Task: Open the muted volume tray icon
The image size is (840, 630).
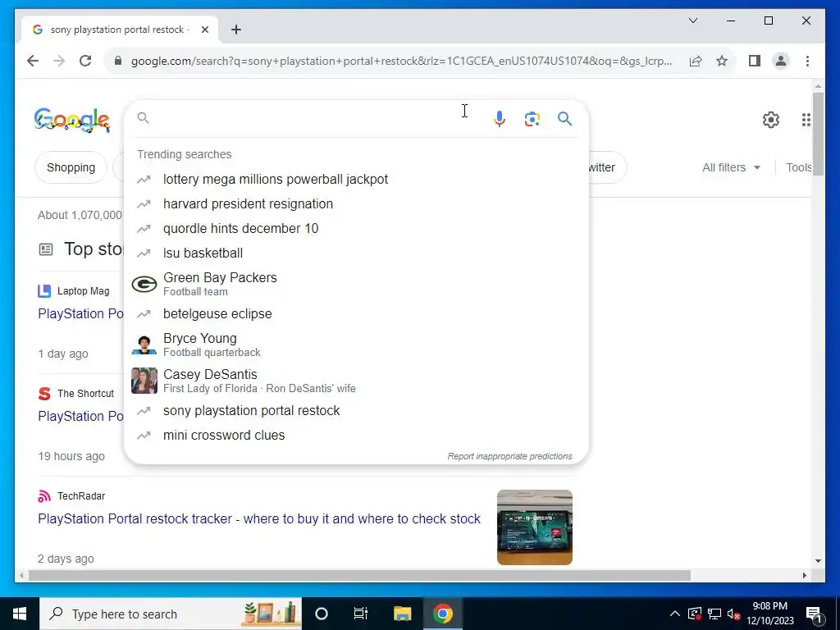Action: click(734, 614)
